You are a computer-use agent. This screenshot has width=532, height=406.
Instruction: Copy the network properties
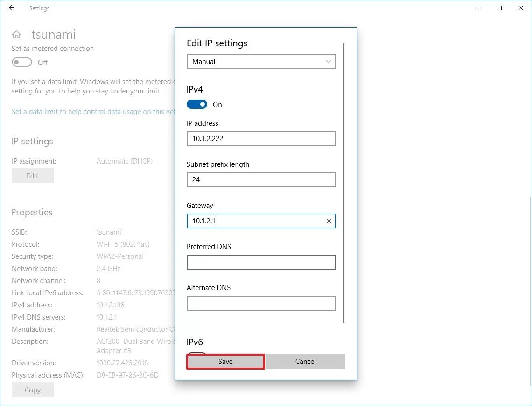(33, 390)
